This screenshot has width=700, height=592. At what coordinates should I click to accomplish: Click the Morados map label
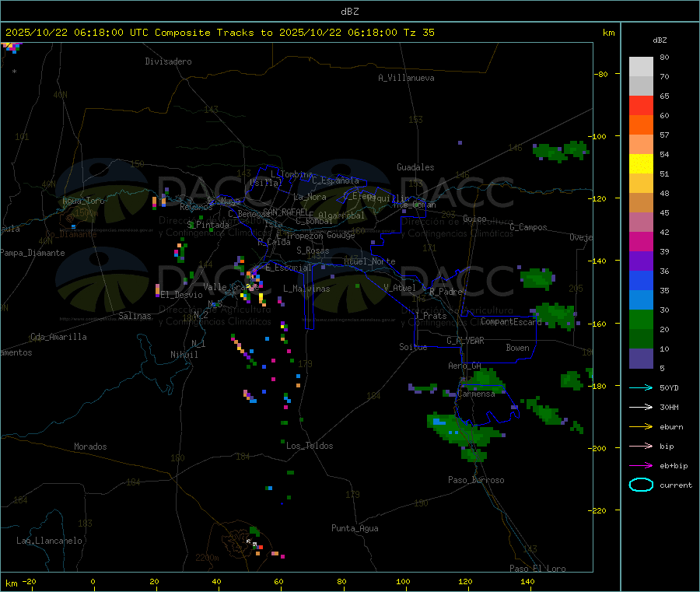[91, 447]
